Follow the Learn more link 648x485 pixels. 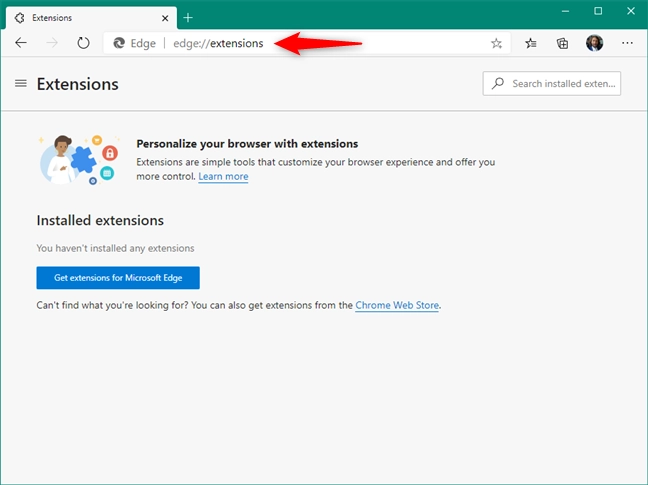point(223,176)
